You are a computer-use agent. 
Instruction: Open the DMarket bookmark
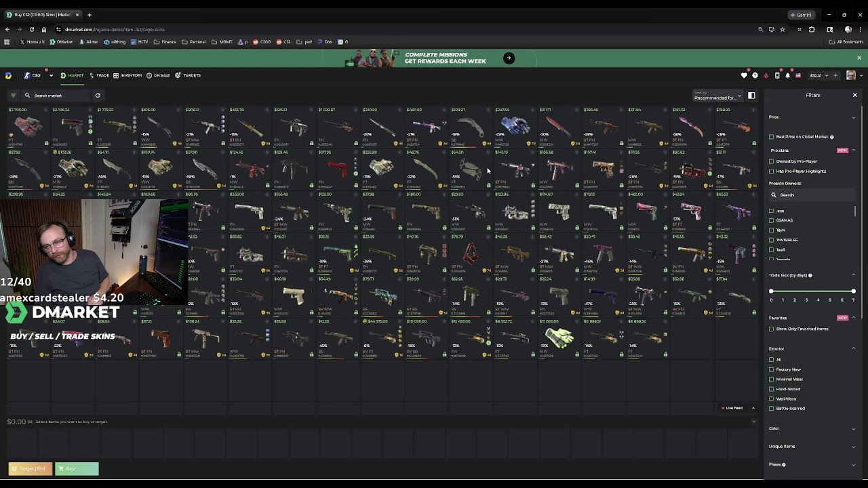(x=62, y=42)
